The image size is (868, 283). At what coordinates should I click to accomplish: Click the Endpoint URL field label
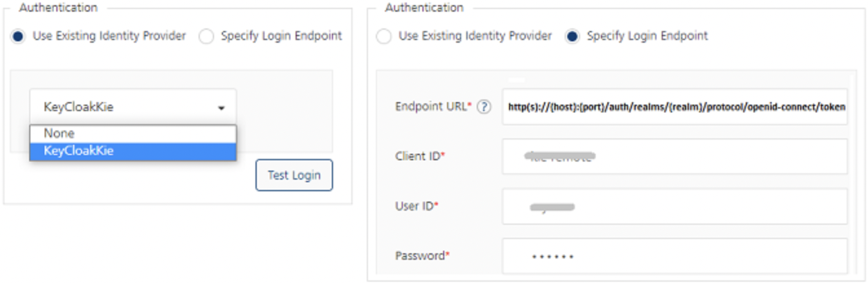431,107
